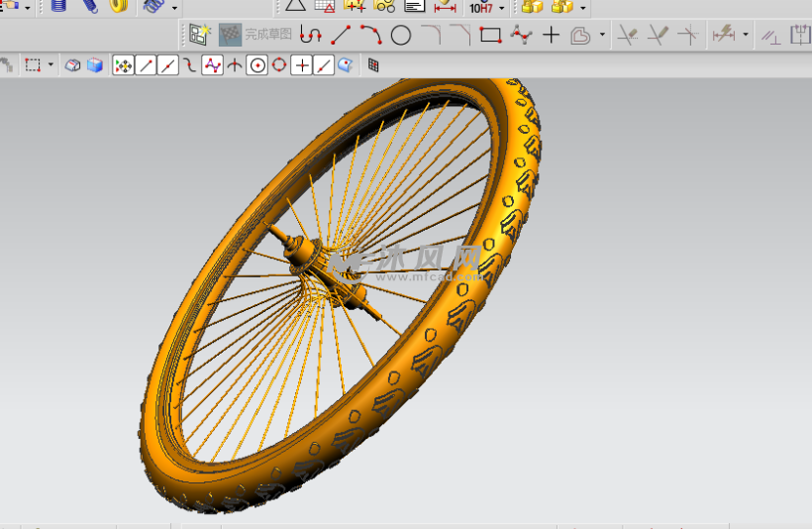Viewport: 812px width, 529px height.
Task: Toggle End Point snap
Action: [x=146, y=65]
